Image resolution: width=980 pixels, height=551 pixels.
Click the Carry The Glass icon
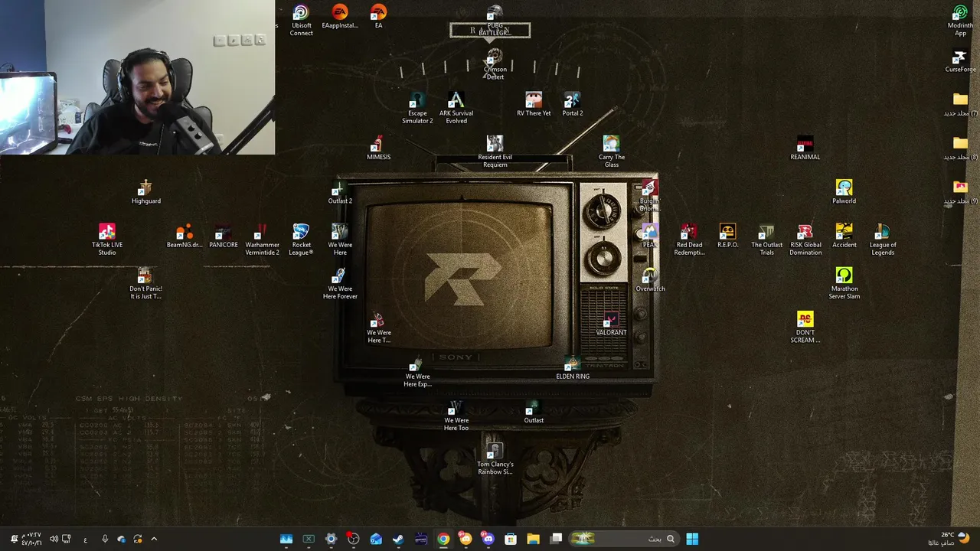pos(611,152)
